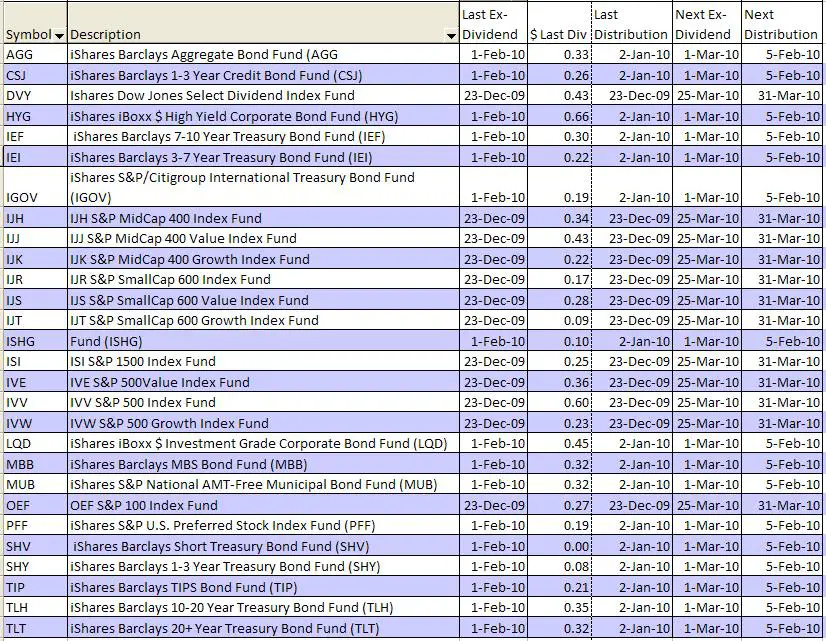Click the IJT symbol cell
Screen dimensions: 826x641
[35, 321]
